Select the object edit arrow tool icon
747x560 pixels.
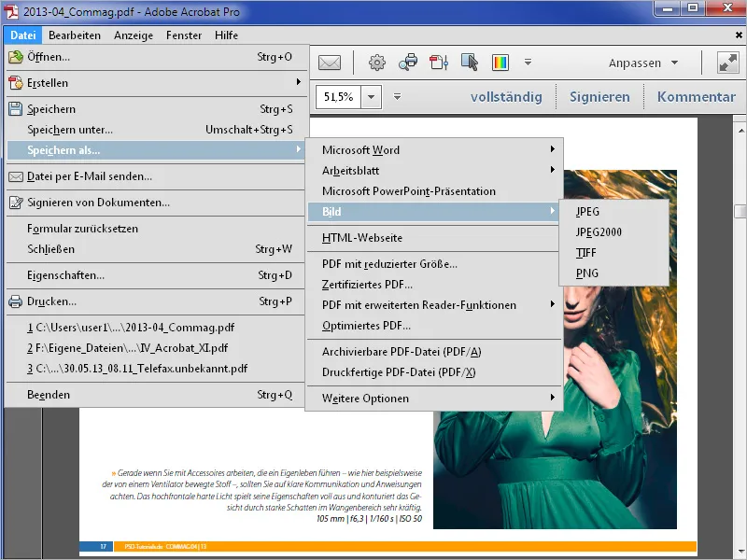[x=470, y=63]
